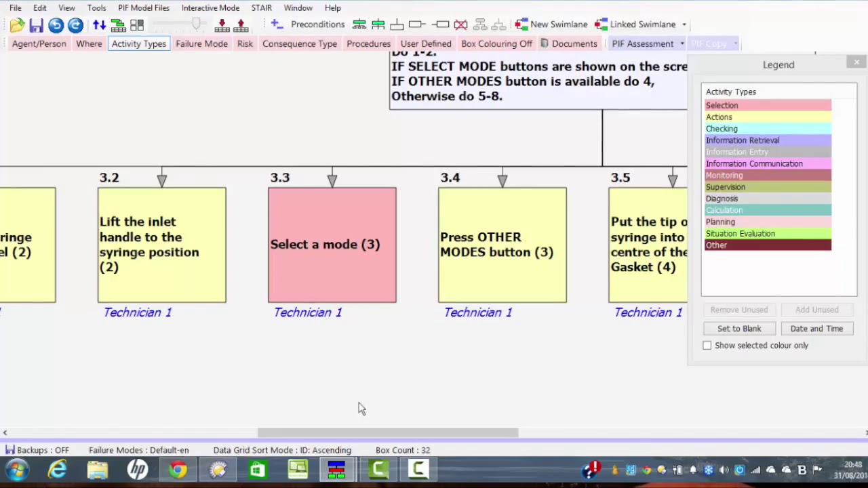868x488 pixels.
Task: Switch to User Defined colouring
Action: pyautogui.click(x=426, y=44)
